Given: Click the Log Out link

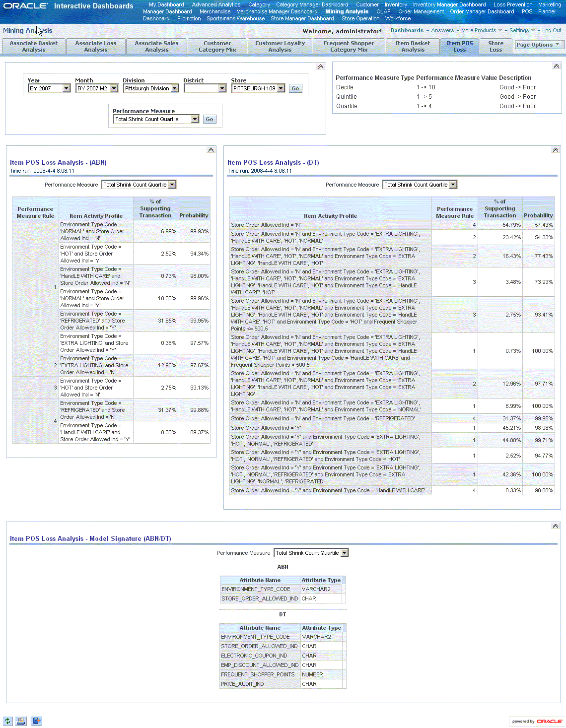Looking at the screenshot, I should tap(552, 30).
